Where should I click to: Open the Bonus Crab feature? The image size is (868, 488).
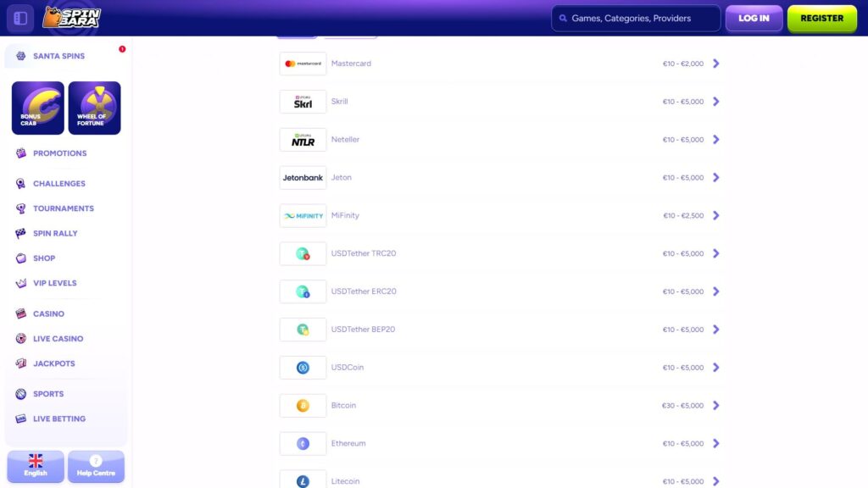coord(37,108)
